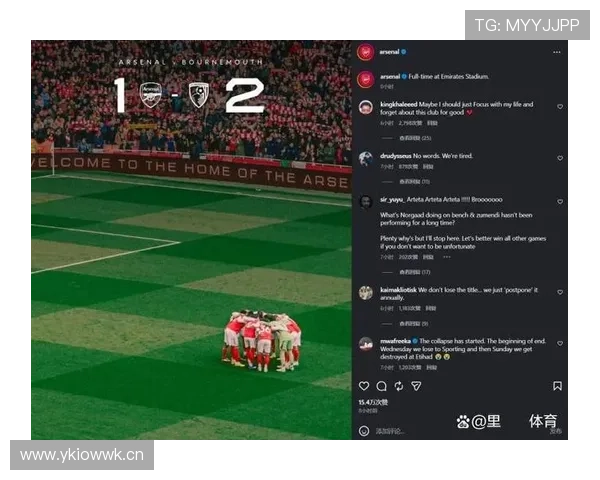
Task: Open the arsenal username in post header
Action: tap(389, 52)
